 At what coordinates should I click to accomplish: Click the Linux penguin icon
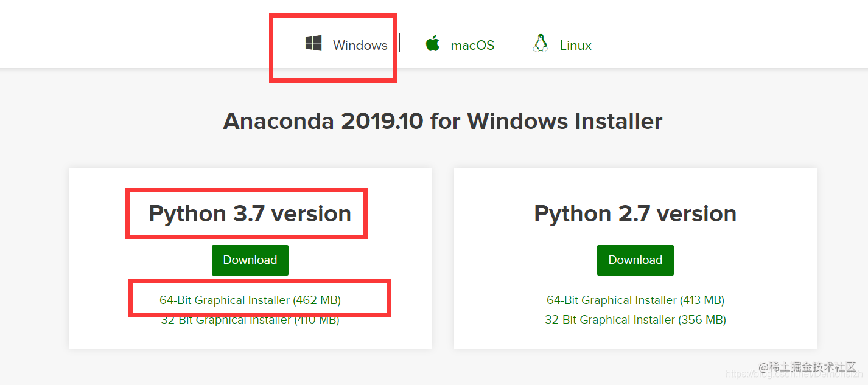click(x=539, y=44)
